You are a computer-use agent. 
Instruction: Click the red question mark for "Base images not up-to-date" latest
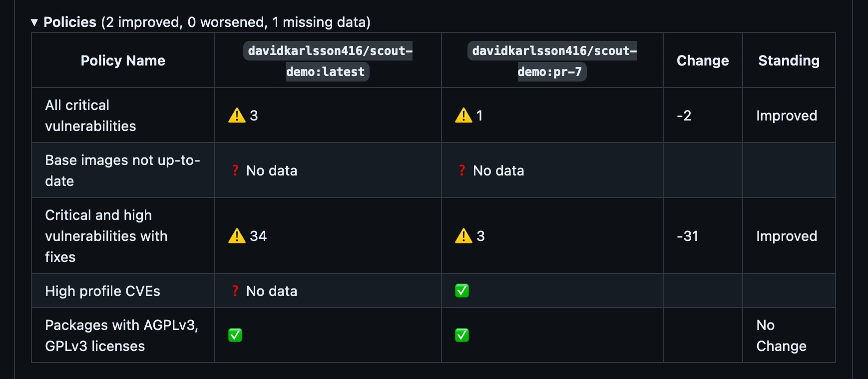pyautogui.click(x=235, y=170)
